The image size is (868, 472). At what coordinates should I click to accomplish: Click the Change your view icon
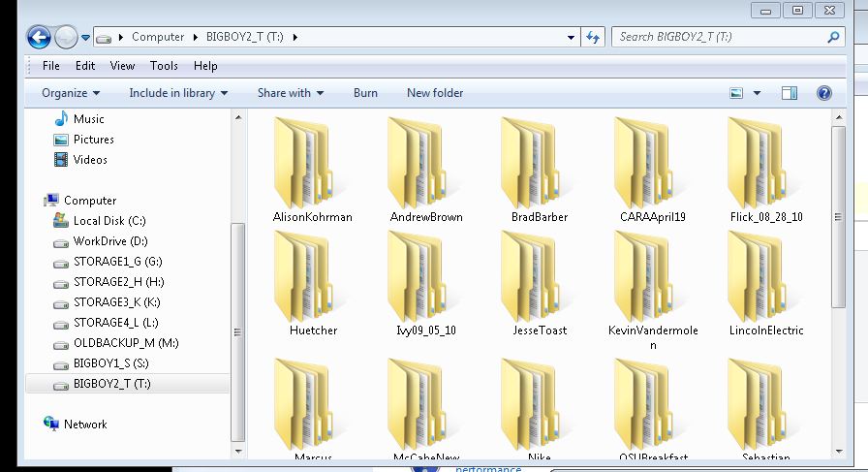click(737, 93)
